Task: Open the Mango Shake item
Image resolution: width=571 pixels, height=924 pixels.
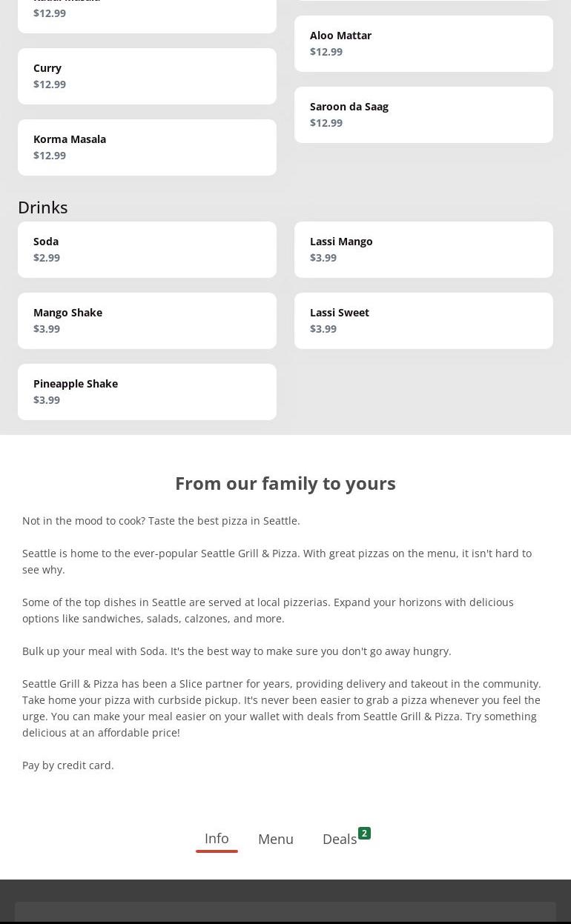Action: pos(147,321)
